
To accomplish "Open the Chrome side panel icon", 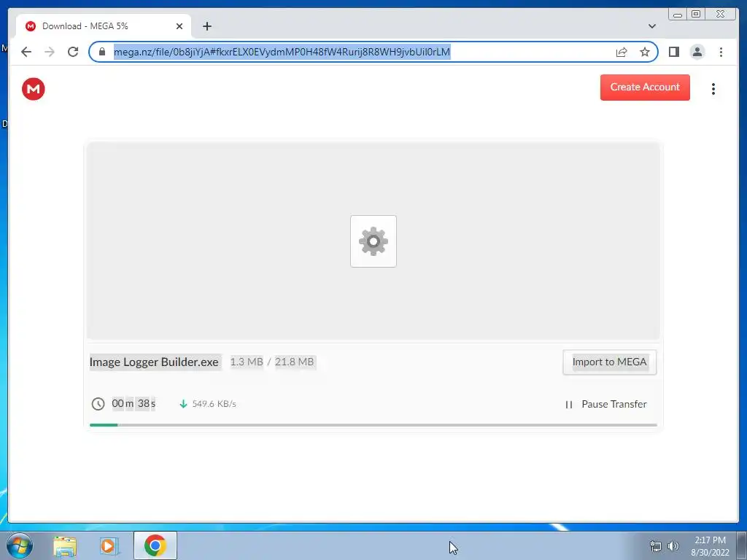I will point(673,52).
